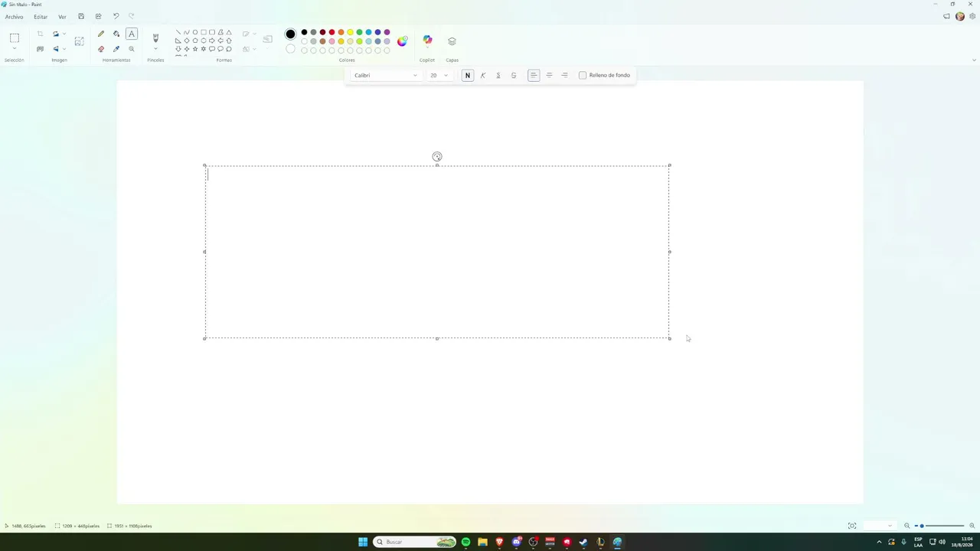Open Paint settings gear icon
This screenshot has height=551, width=980.
click(972, 16)
